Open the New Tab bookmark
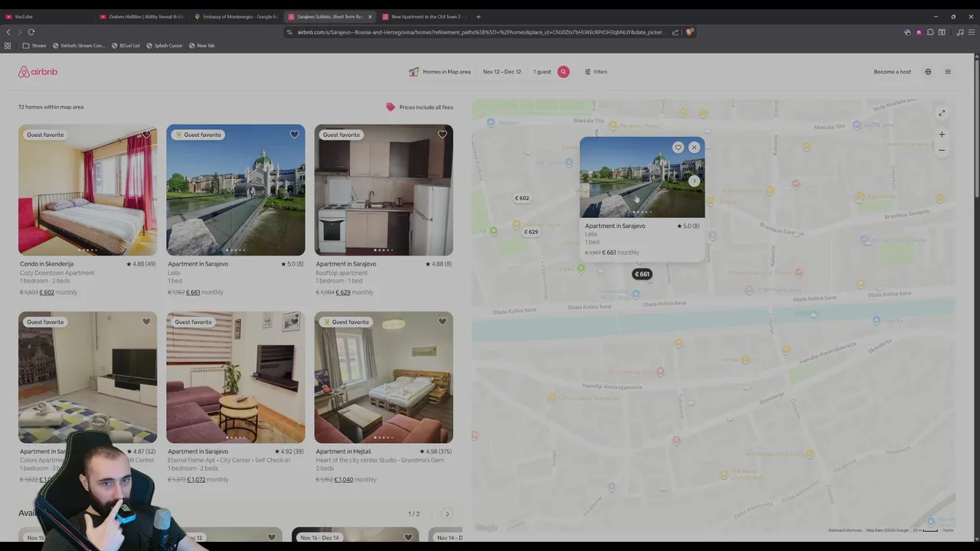This screenshot has height=551, width=980. pos(202,46)
